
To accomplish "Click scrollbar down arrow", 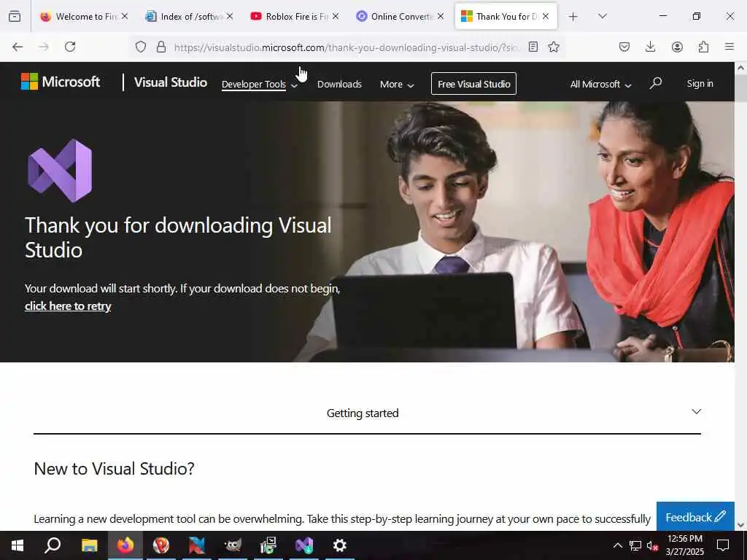I will pos(741,525).
